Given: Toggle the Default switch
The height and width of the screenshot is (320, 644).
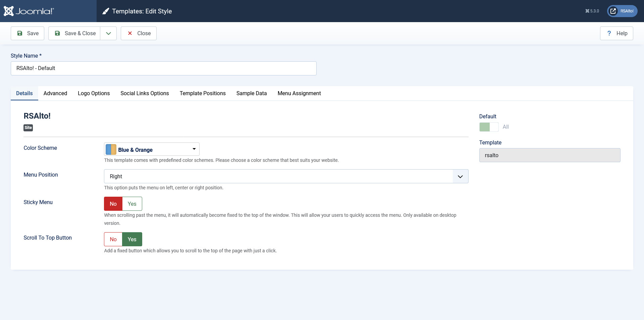Looking at the screenshot, I should coord(489,127).
